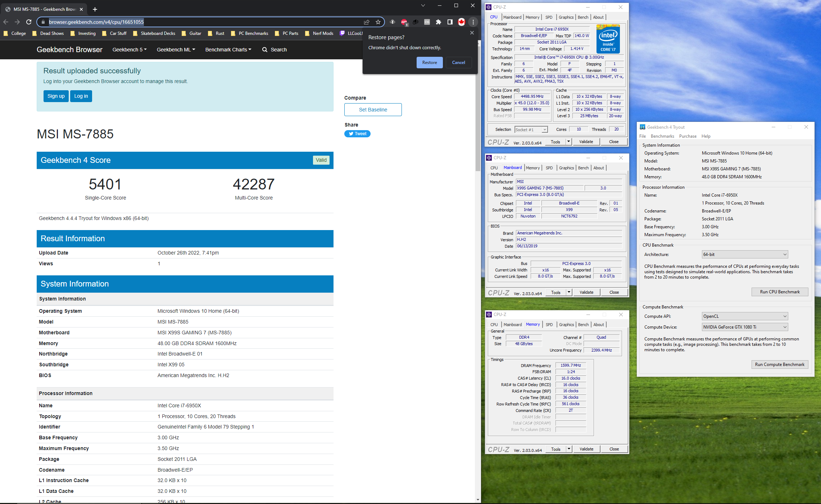
Task: Click the browser forward arrow
Action: pyautogui.click(x=17, y=22)
